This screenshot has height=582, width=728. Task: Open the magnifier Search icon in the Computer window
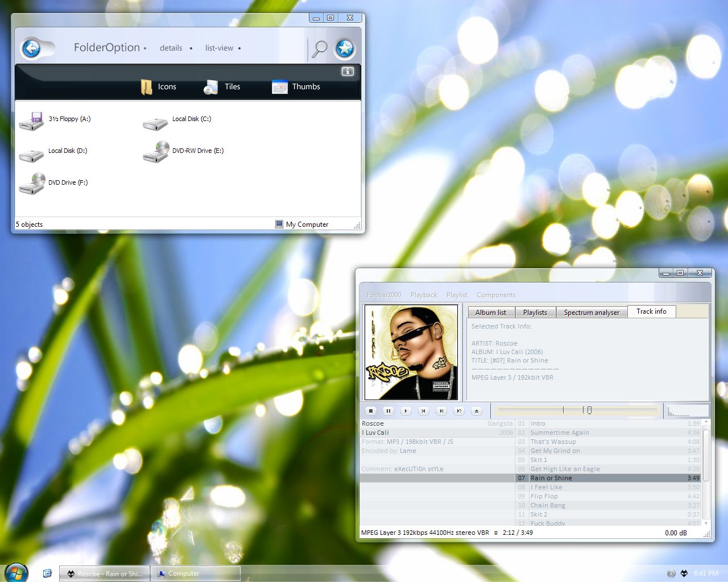pos(320,49)
